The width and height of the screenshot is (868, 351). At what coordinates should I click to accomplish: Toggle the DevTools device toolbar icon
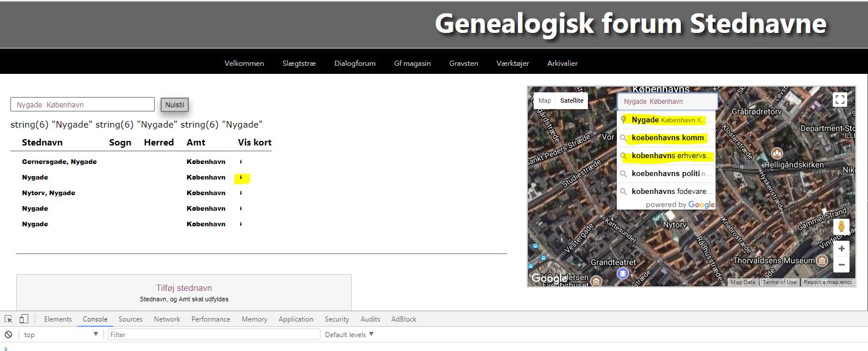coord(24,319)
